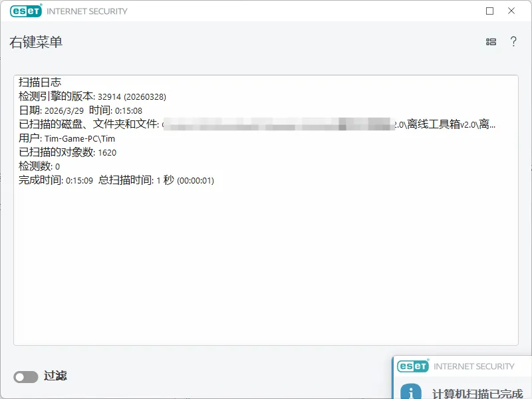
Task: Open the help question mark icon
Action: click(513, 41)
